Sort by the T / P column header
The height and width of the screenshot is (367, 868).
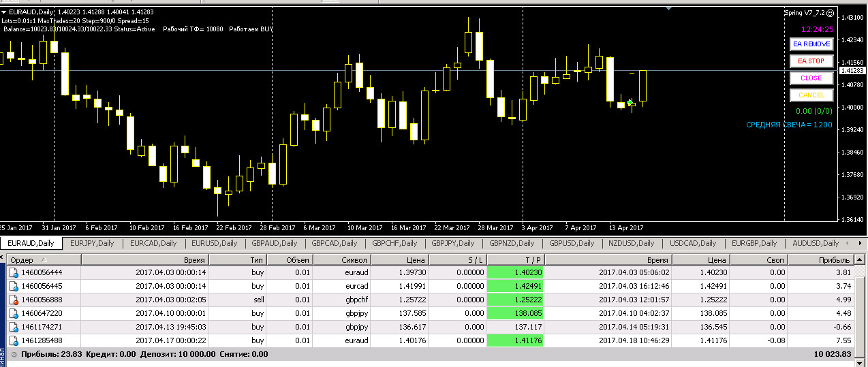point(516,260)
